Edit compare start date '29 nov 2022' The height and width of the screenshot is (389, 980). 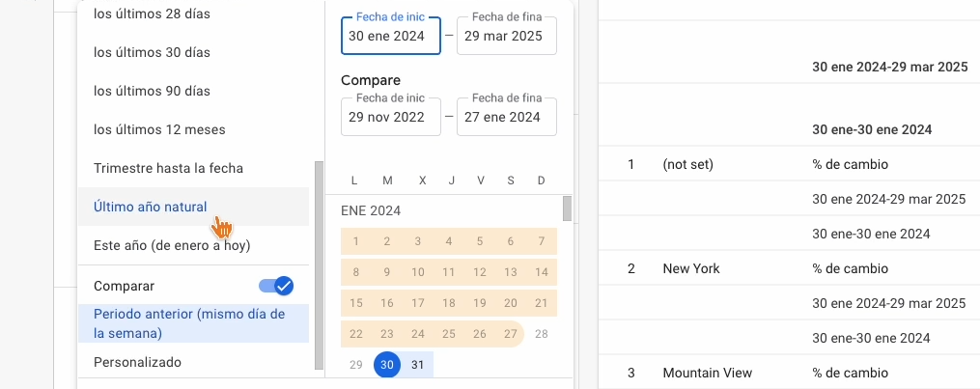tap(390, 117)
